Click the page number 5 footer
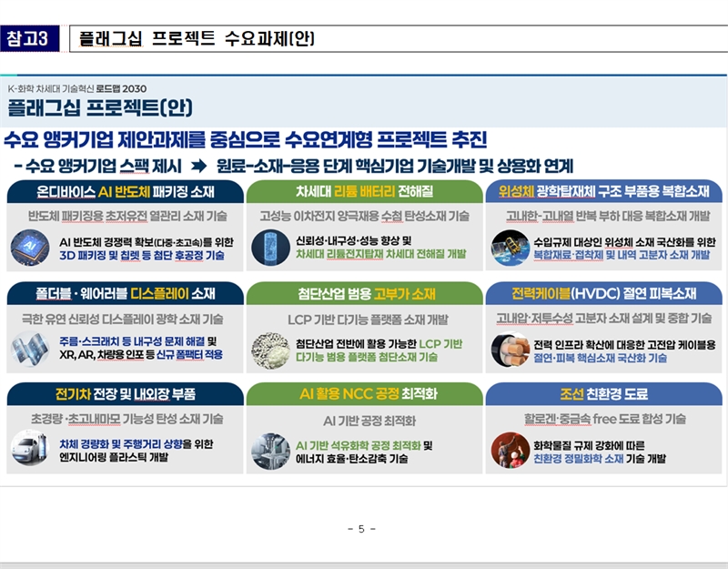Viewport: 728px width, 569px height. (x=361, y=529)
